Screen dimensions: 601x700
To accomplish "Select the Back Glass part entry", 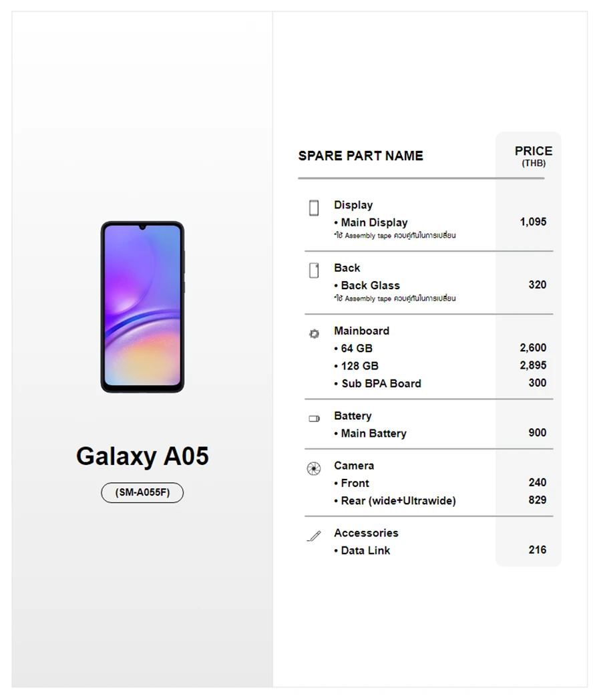I will 370,285.
